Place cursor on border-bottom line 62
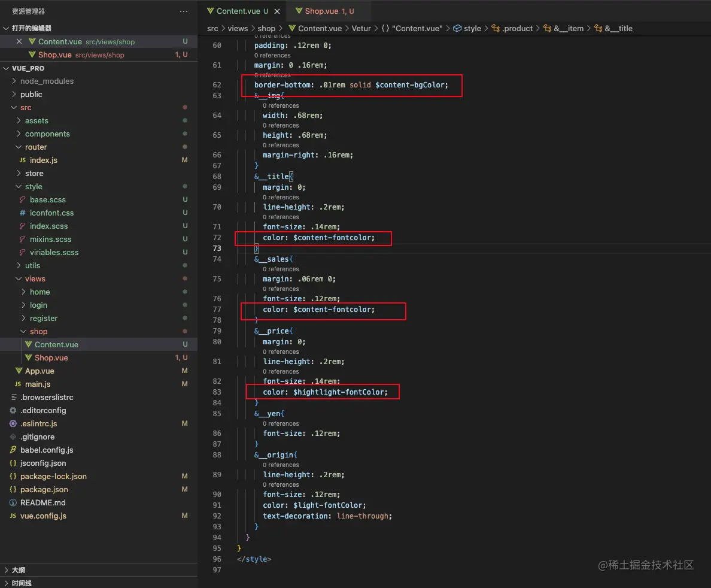Viewport: 711px width, 588px height. (x=351, y=85)
